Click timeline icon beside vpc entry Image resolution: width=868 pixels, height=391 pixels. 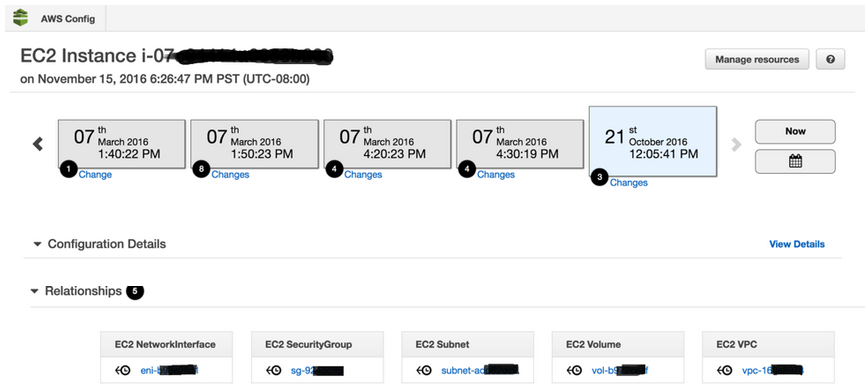pos(725,371)
